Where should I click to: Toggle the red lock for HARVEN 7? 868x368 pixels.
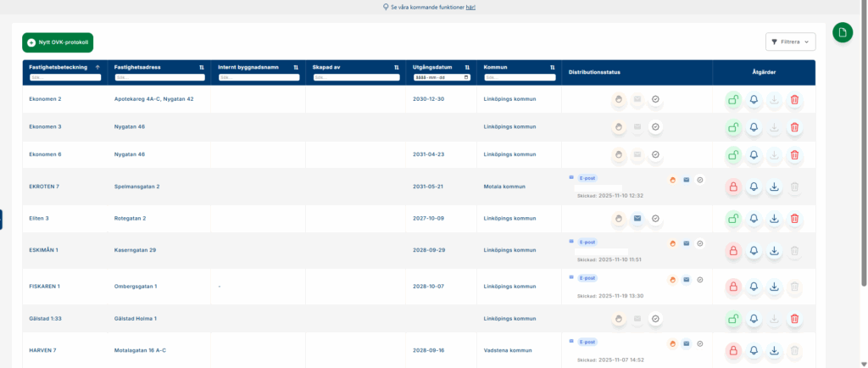(x=732, y=349)
